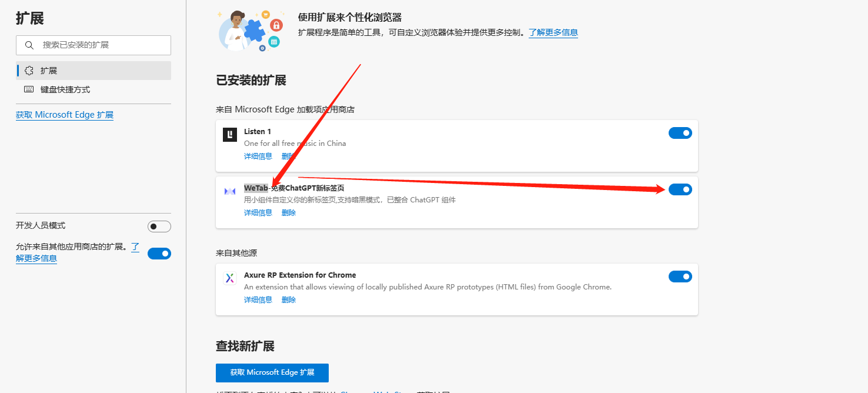Open 了解更多信息 link in banner
The height and width of the screenshot is (393, 868).
553,33
